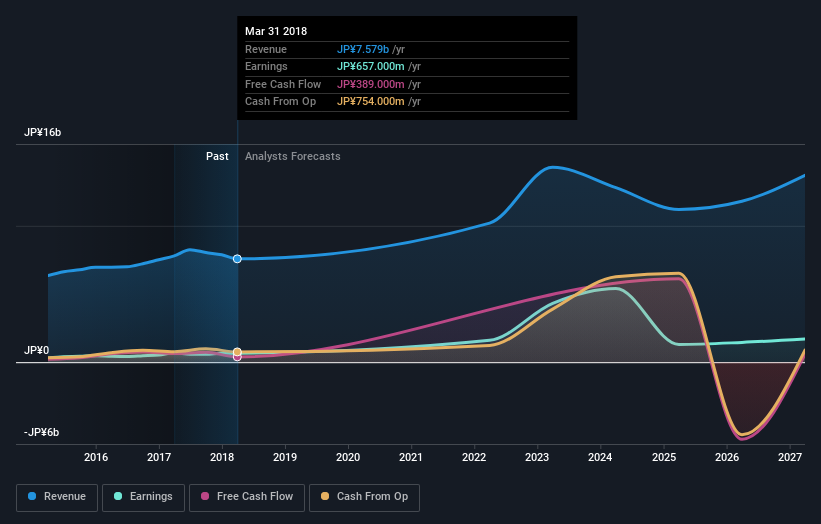Click the JP¥657.000m earnings value
Image resolution: width=821 pixels, height=524 pixels.
coord(371,66)
